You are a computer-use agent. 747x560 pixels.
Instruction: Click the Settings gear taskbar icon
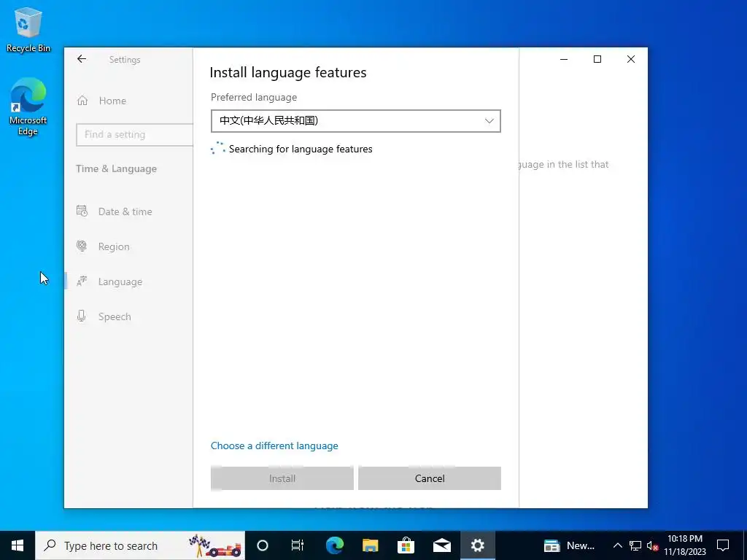[477, 545]
